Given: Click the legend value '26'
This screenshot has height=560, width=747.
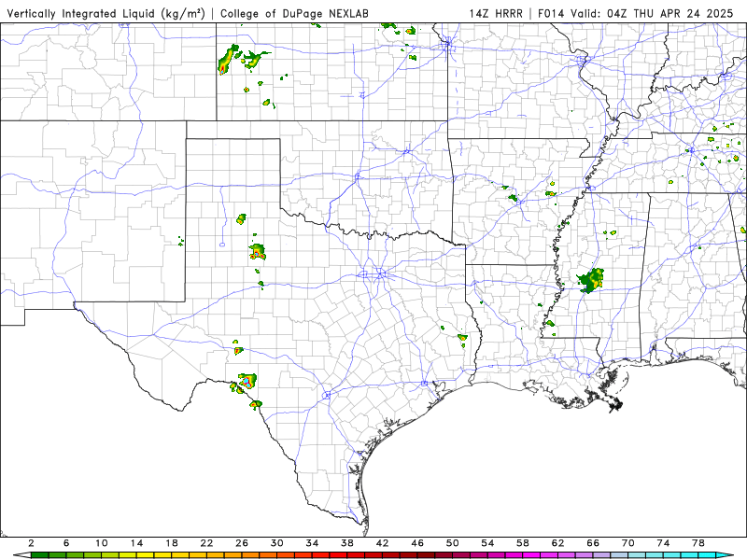Looking at the screenshot, I should coord(242,543).
